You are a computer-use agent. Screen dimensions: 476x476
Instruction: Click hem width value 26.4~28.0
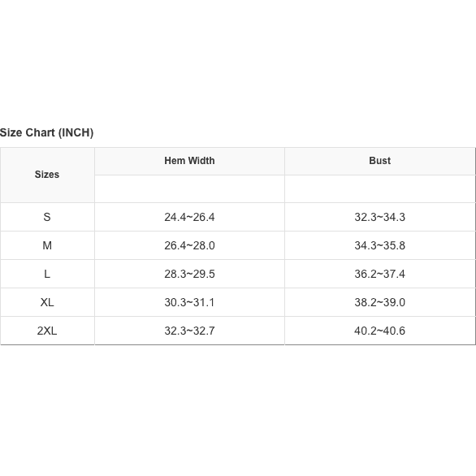[189, 245]
